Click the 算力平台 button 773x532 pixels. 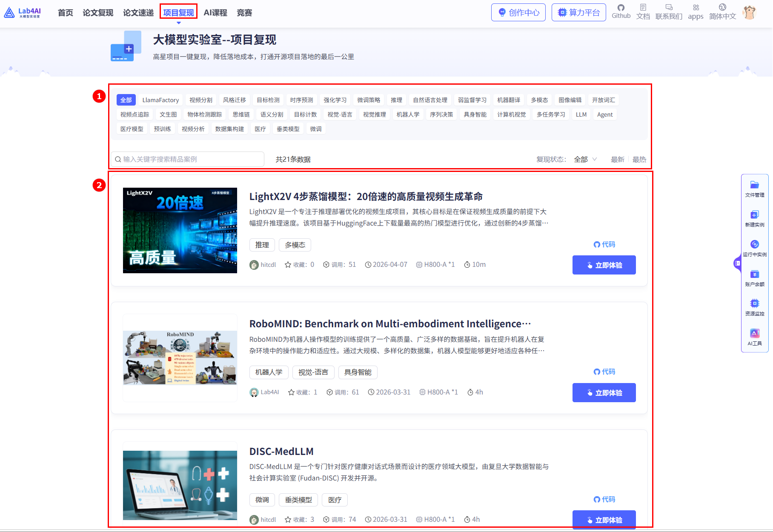tap(579, 12)
